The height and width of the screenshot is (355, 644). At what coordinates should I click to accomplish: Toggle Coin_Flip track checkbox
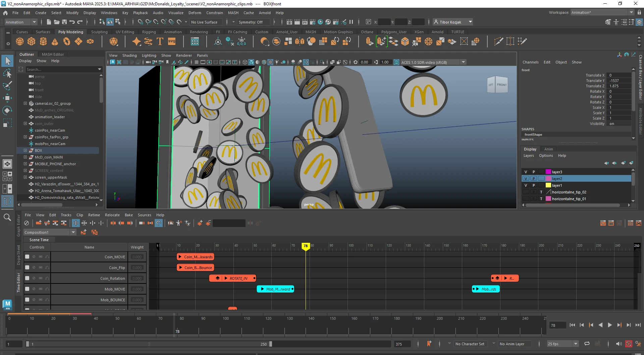tap(27, 267)
